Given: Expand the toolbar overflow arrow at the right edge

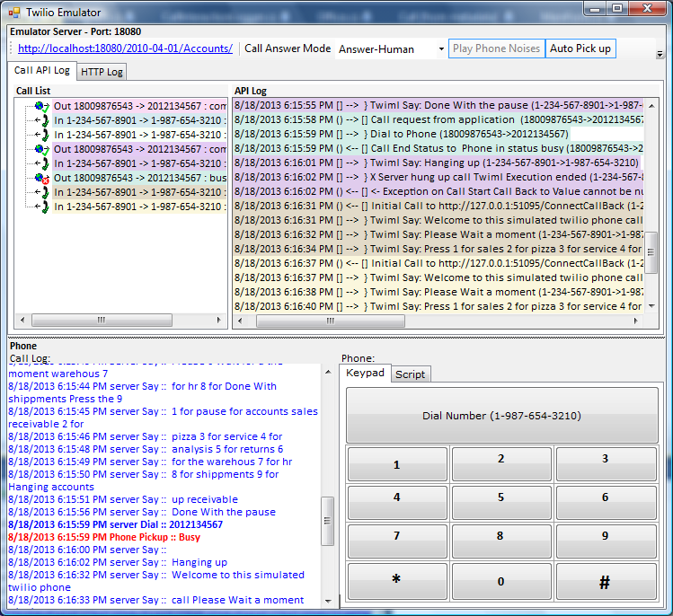Looking at the screenshot, I should [660, 55].
